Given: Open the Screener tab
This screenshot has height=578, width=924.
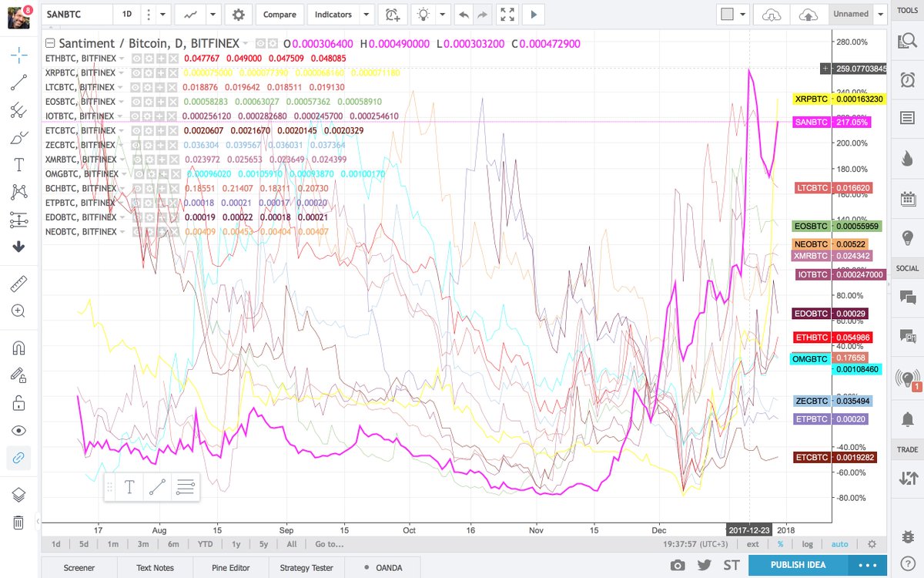Looking at the screenshot, I should [79, 568].
